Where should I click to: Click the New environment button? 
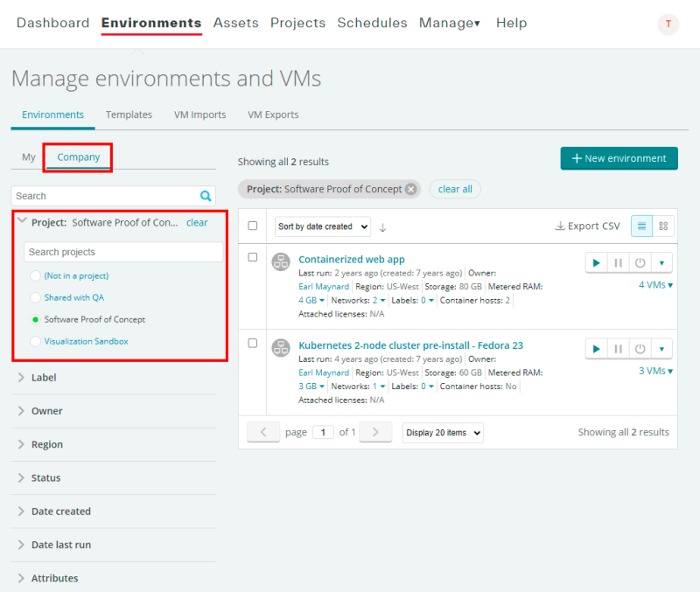tap(619, 158)
